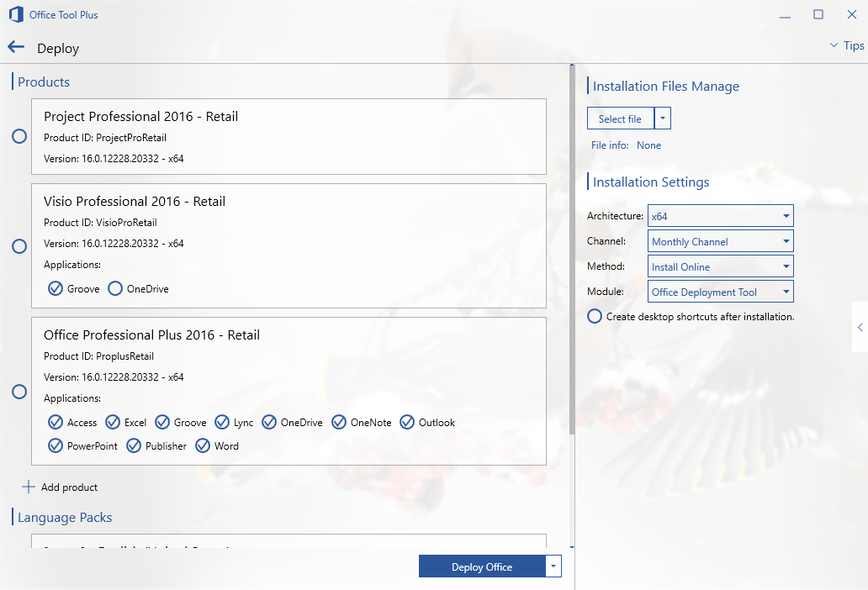Click the version text under Visio Professional
This screenshot has height=590, width=868.
pos(114,243)
